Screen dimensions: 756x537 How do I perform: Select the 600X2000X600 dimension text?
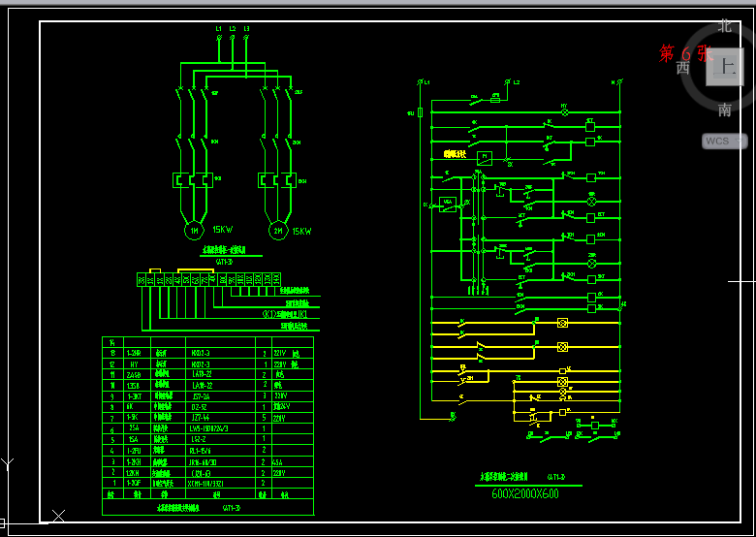click(x=525, y=494)
